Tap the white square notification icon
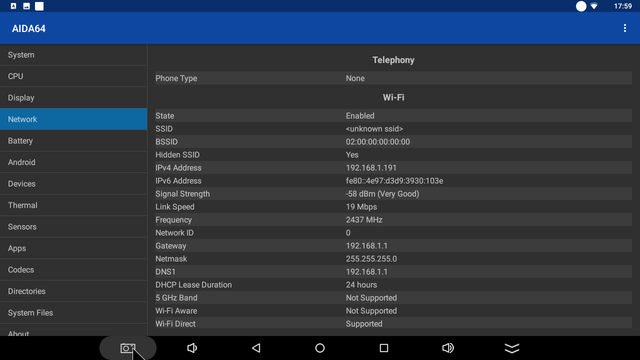 (39, 6)
